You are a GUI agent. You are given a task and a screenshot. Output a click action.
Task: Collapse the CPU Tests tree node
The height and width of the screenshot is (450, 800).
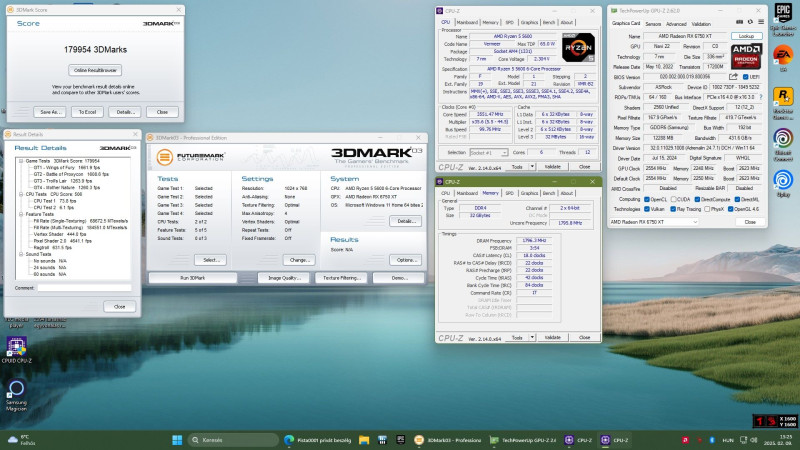pyautogui.click(x=21, y=194)
